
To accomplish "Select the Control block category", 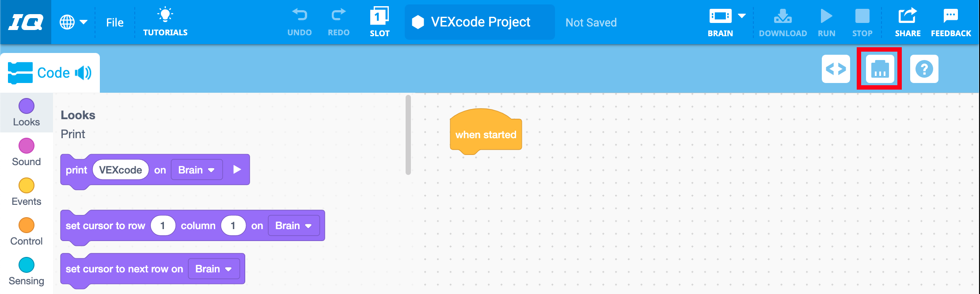I will (26, 225).
